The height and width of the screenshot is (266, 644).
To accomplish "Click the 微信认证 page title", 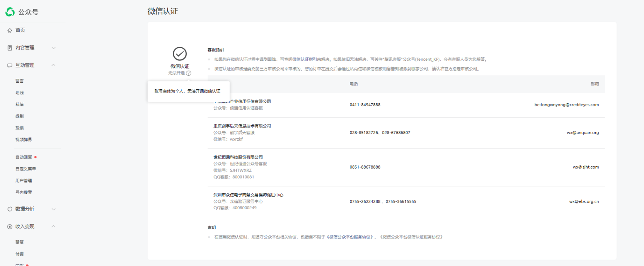I will [163, 11].
